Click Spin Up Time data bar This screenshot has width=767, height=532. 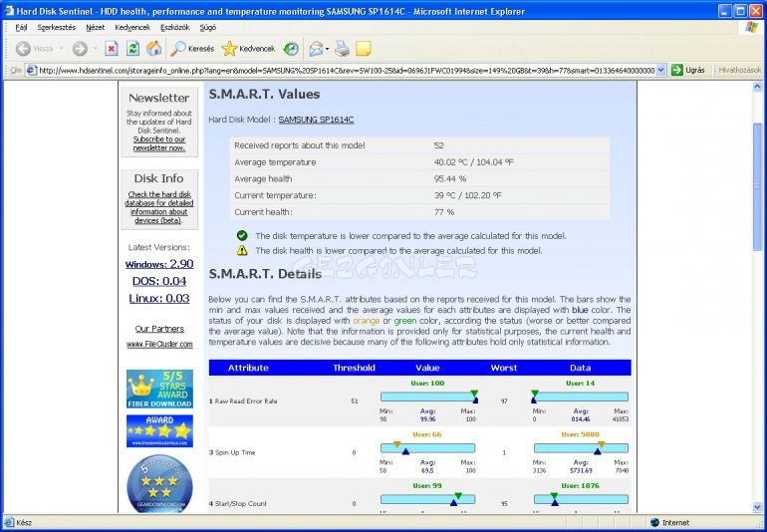point(581,448)
